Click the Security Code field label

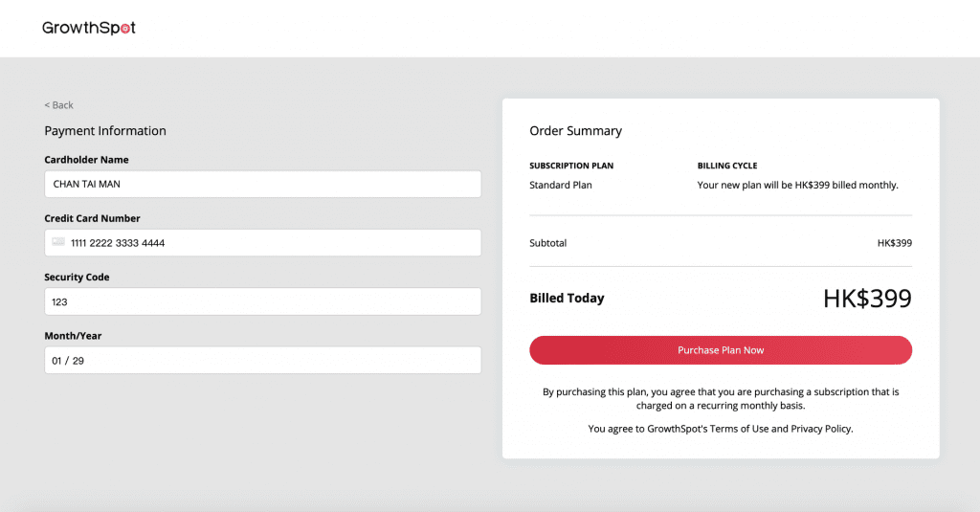pos(77,277)
